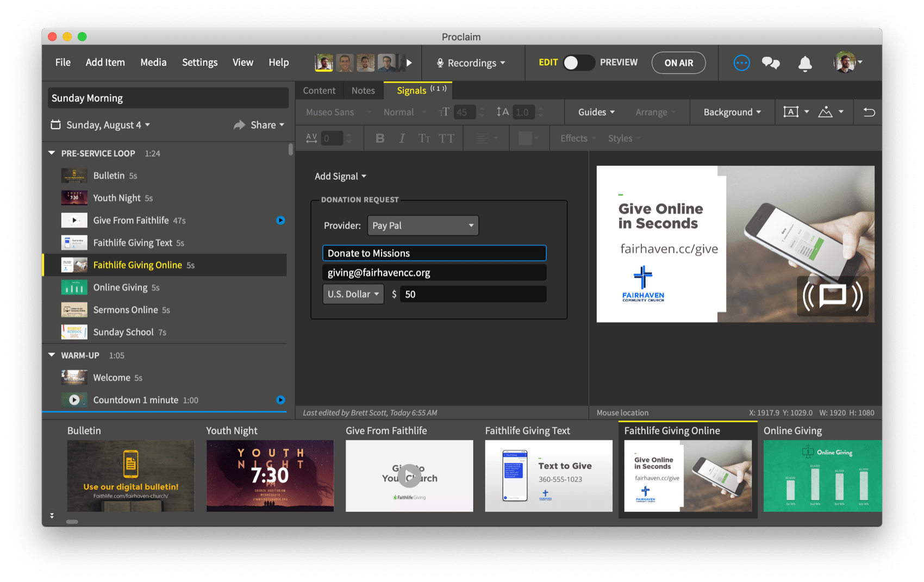This screenshot has width=924, height=582.
Task: Expand team members arrow beside avatars
Action: pyautogui.click(x=409, y=62)
